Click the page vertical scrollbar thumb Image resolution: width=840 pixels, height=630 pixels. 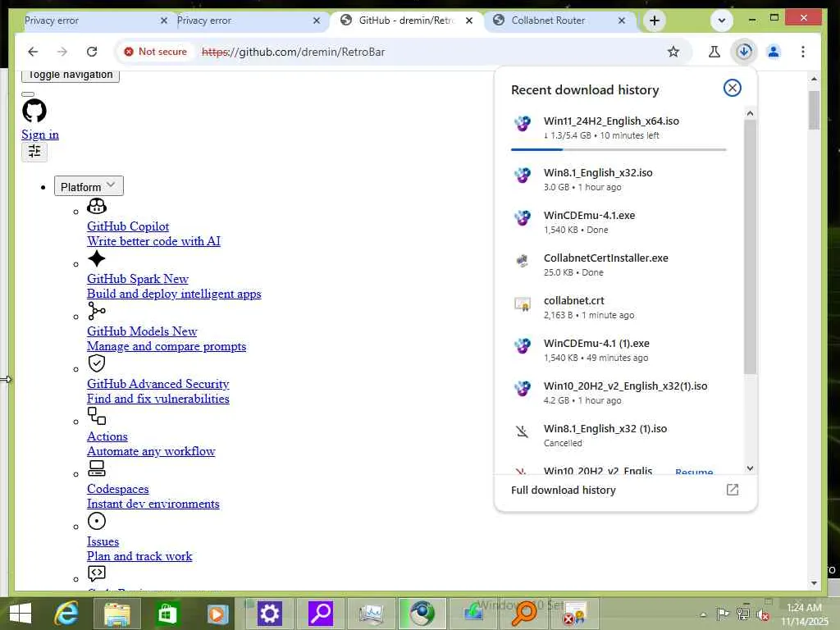[814, 111]
